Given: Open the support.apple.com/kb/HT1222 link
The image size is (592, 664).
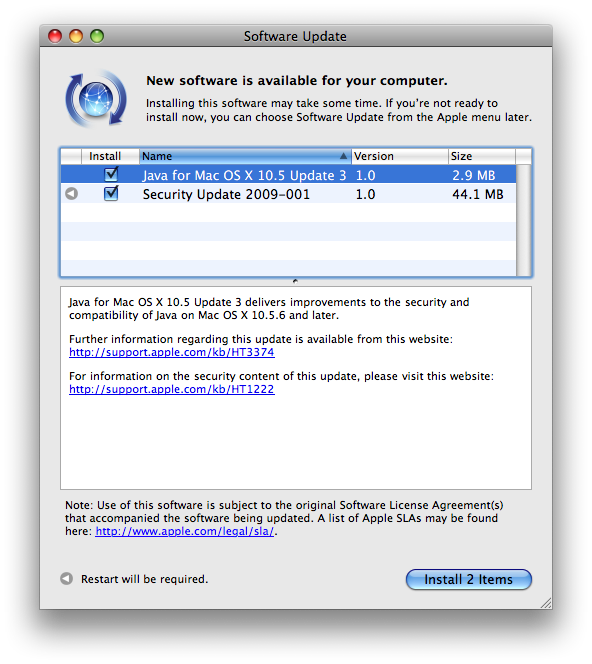Looking at the screenshot, I should point(172,389).
